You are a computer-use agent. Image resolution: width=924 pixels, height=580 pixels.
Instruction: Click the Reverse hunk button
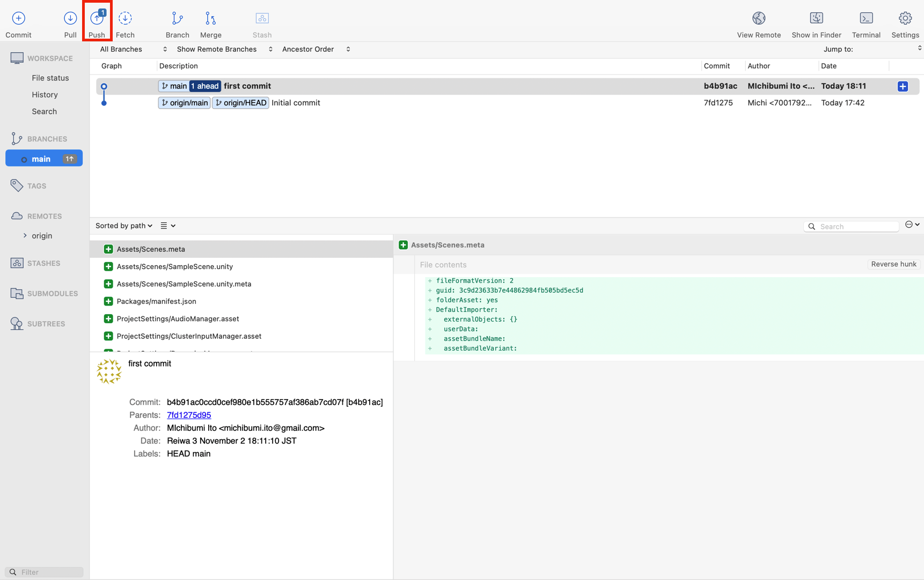pos(893,264)
